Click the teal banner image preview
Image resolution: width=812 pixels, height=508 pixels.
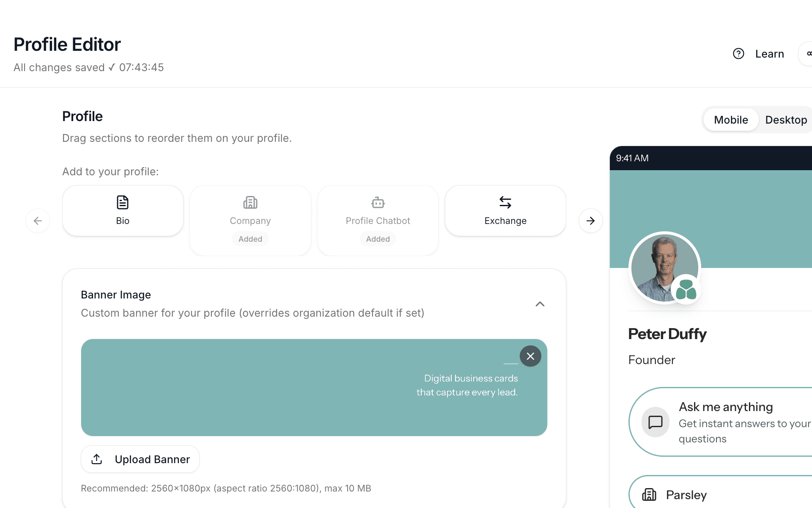[296, 387]
